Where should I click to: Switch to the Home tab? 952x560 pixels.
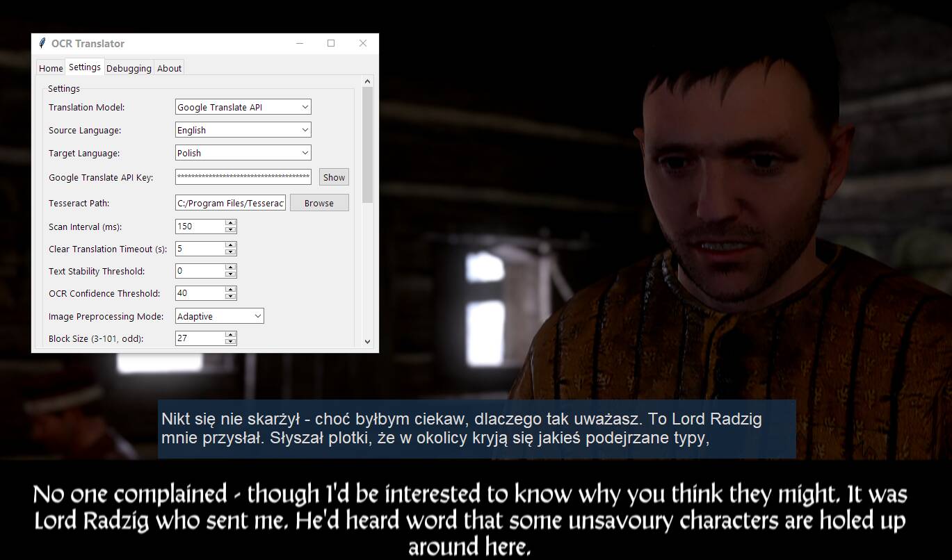[51, 68]
